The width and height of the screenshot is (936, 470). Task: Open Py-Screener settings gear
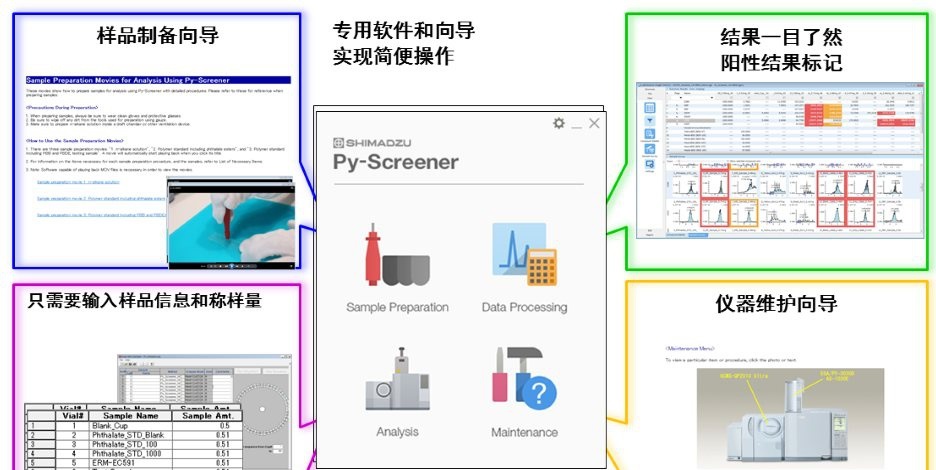click(558, 123)
